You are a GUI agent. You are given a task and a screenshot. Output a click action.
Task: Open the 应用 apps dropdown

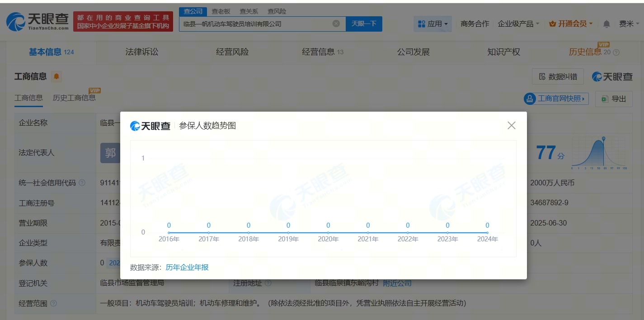(432, 24)
